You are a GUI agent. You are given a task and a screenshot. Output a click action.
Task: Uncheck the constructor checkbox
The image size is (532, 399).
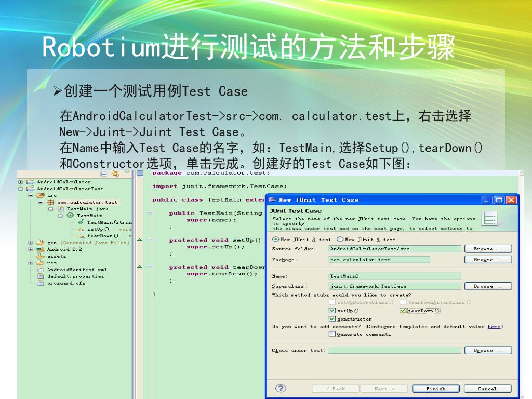click(x=332, y=319)
